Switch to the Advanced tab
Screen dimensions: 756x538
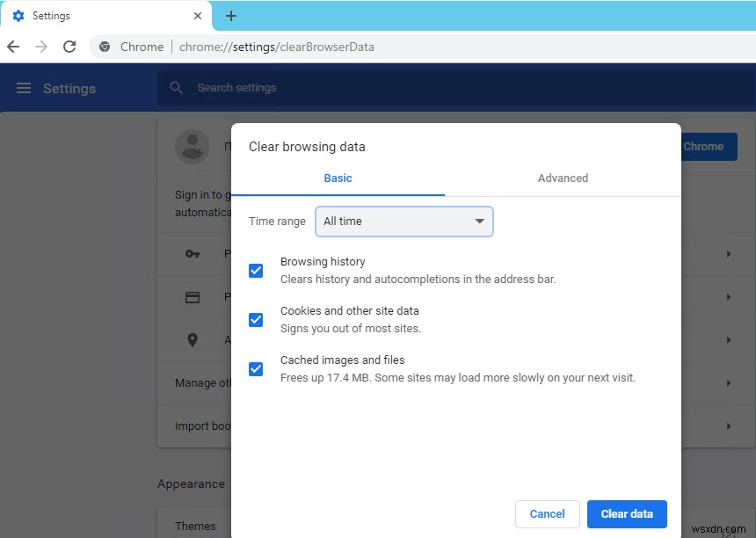point(562,178)
